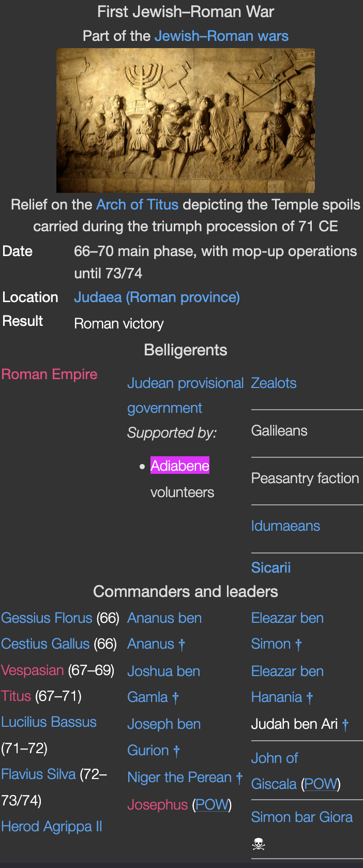Open Lucilius Bassus link

click(49, 722)
